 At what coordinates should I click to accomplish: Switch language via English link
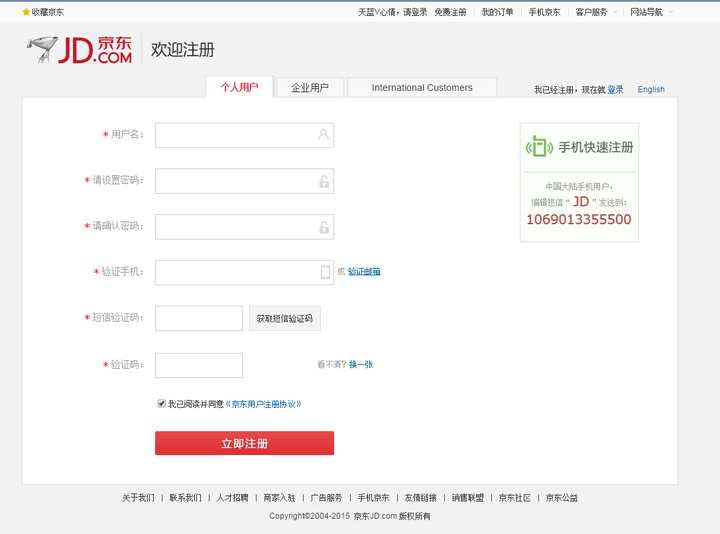click(x=651, y=89)
